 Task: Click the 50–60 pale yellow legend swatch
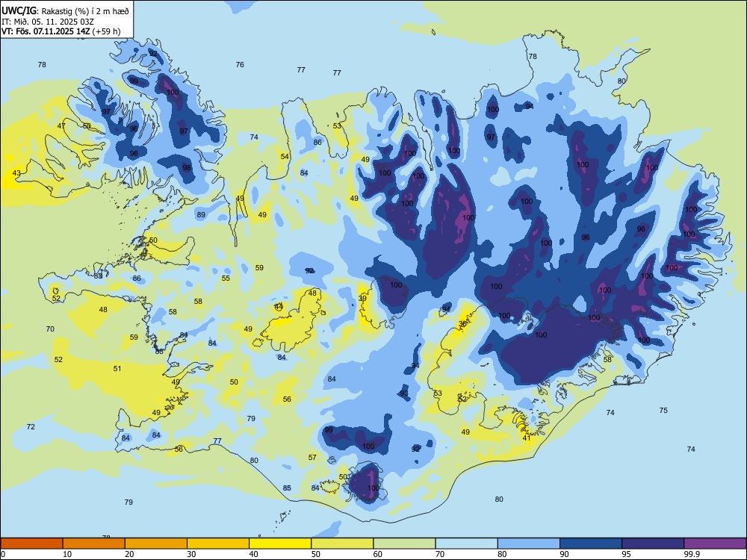(x=342, y=544)
